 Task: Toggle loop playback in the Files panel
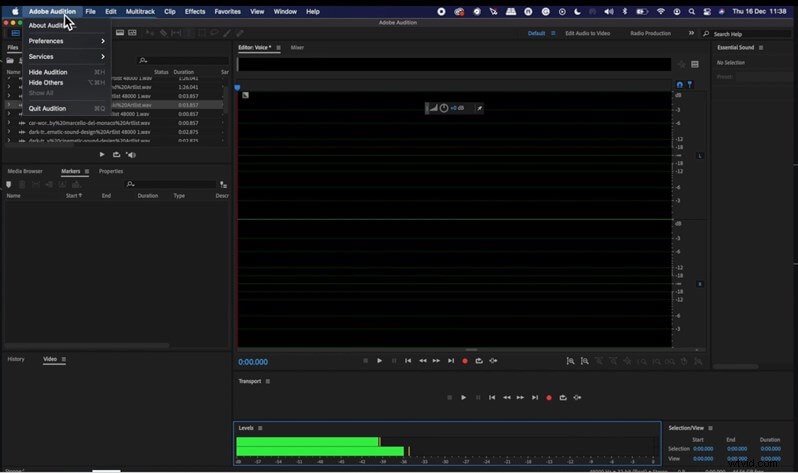click(x=117, y=154)
